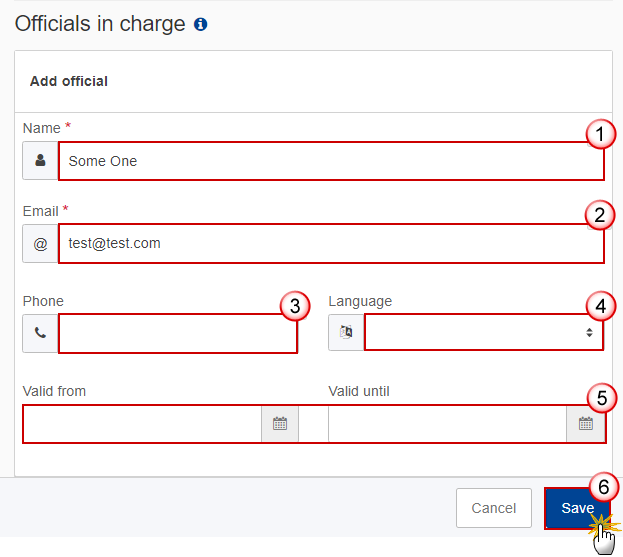
Task: Click the numbered callout 1 marker
Action: click(600, 134)
